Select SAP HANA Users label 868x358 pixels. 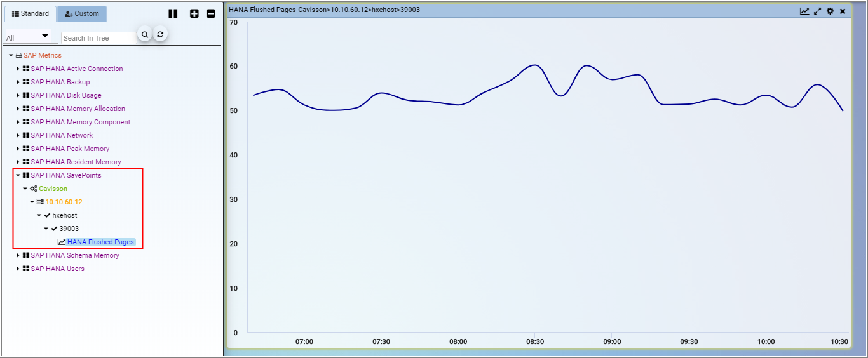coord(57,268)
